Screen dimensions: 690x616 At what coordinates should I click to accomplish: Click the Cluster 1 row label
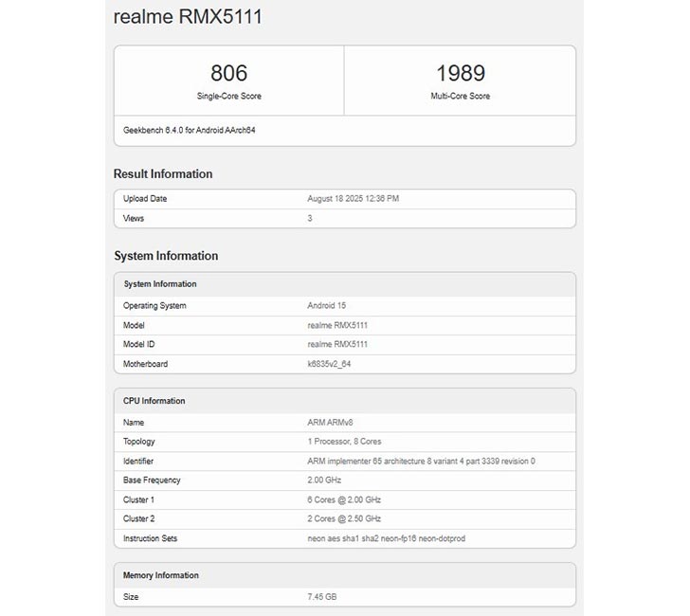(138, 499)
